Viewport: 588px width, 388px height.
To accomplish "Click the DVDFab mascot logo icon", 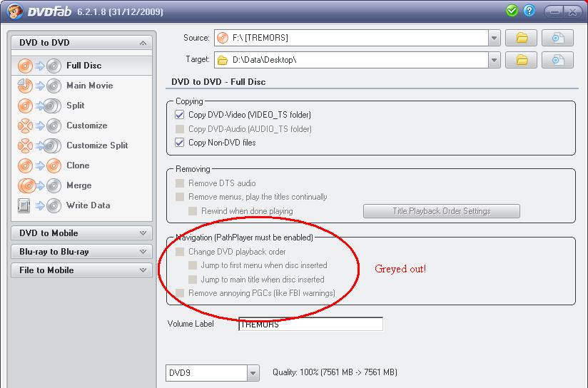I will (x=14, y=11).
